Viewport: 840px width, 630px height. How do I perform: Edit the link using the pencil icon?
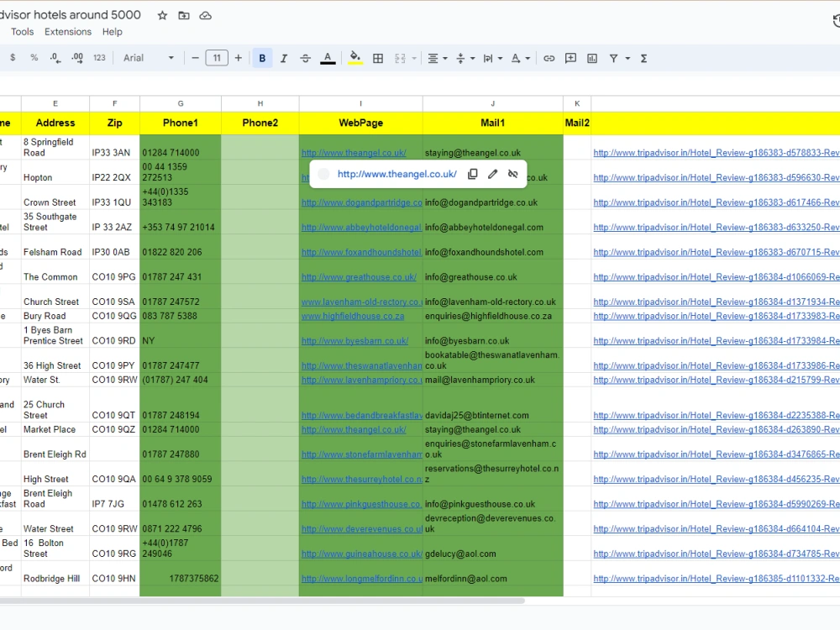493,174
